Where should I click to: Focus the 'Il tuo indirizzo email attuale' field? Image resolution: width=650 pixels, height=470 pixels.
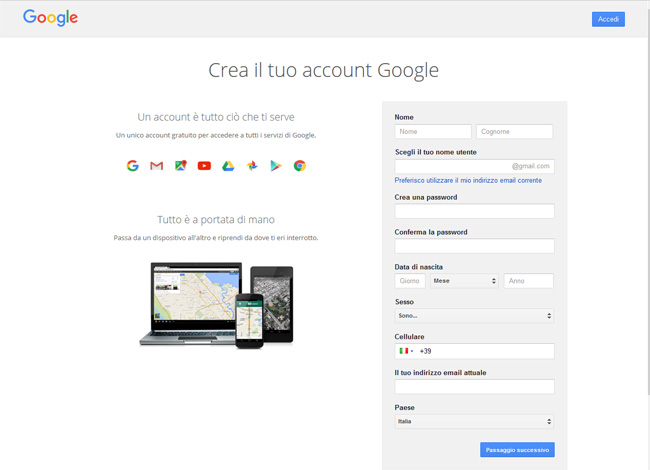(x=474, y=386)
